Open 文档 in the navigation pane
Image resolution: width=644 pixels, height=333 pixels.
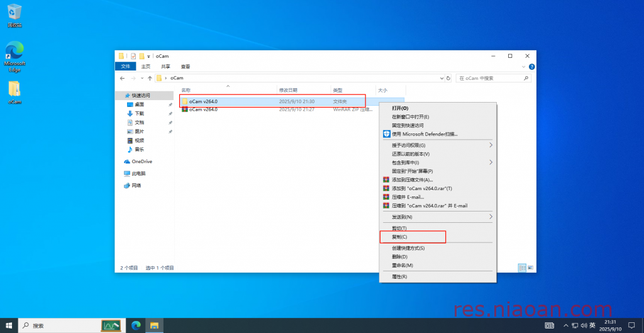(x=139, y=123)
